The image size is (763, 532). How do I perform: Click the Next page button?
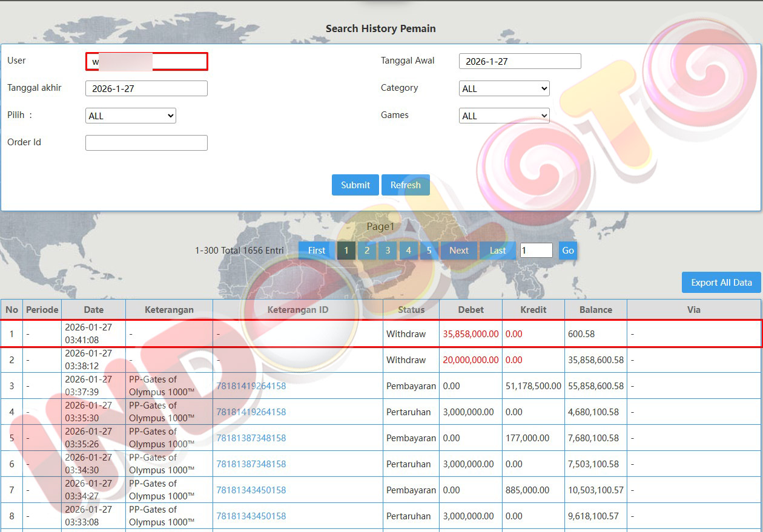pyautogui.click(x=458, y=251)
